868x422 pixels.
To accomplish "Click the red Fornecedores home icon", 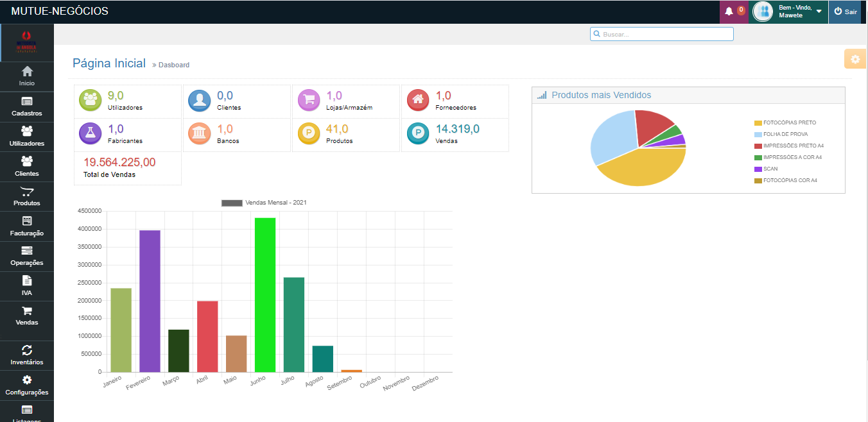I will (x=418, y=100).
